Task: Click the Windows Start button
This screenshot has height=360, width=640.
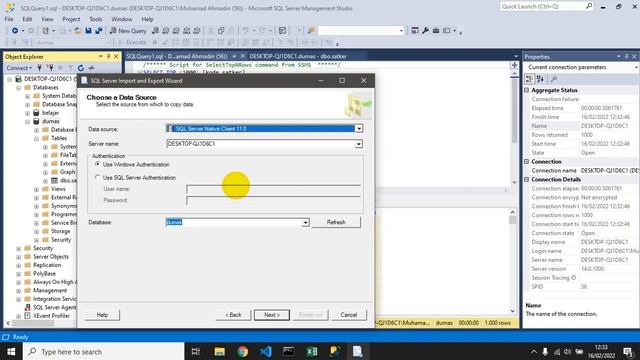Action: [x=11, y=351]
